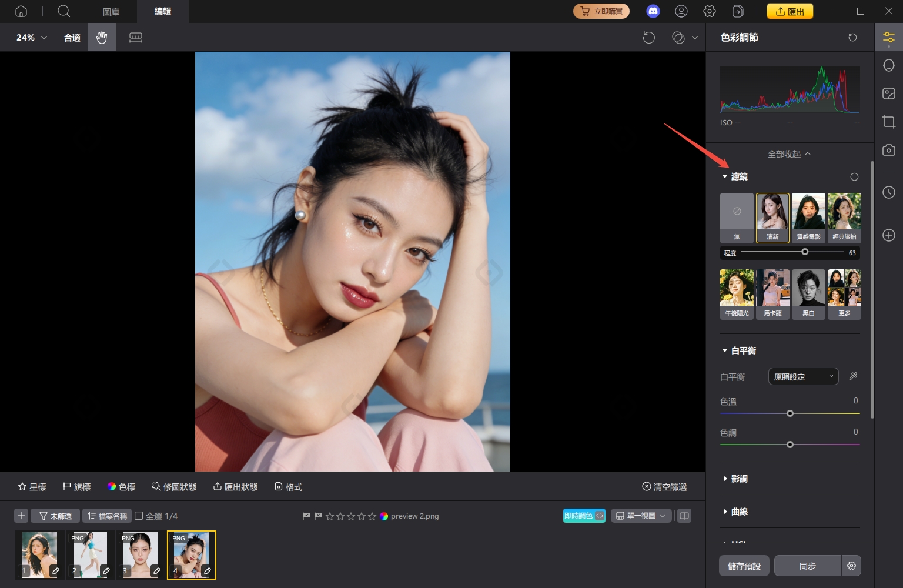The width and height of the screenshot is (903, 588).
Task: Reset 濾鏡 adjustments with the reset icon
Action: (854, 176)
